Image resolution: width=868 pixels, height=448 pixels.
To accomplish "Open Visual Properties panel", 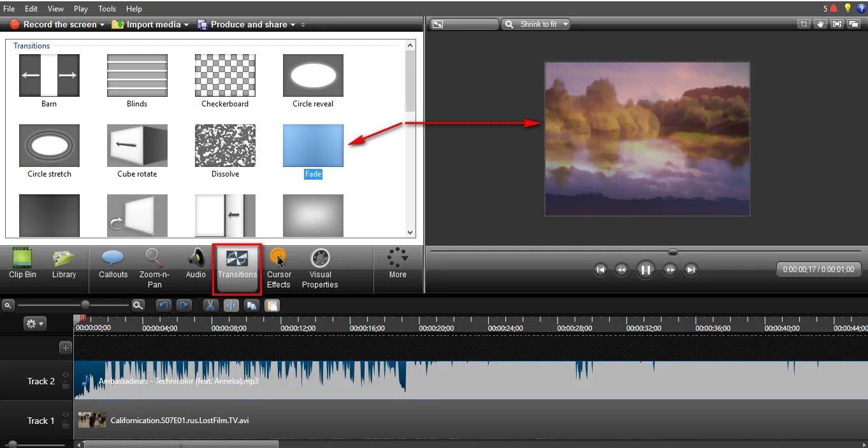I will [x=320, y=269].
